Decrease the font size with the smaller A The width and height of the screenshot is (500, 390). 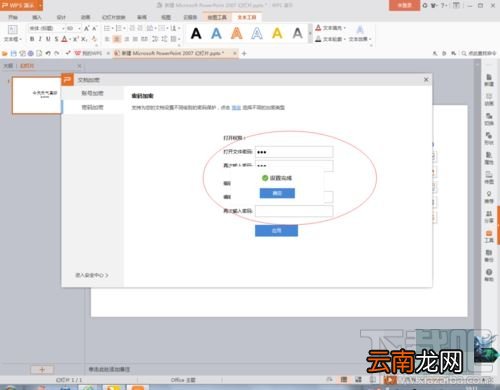click(94, 28)
